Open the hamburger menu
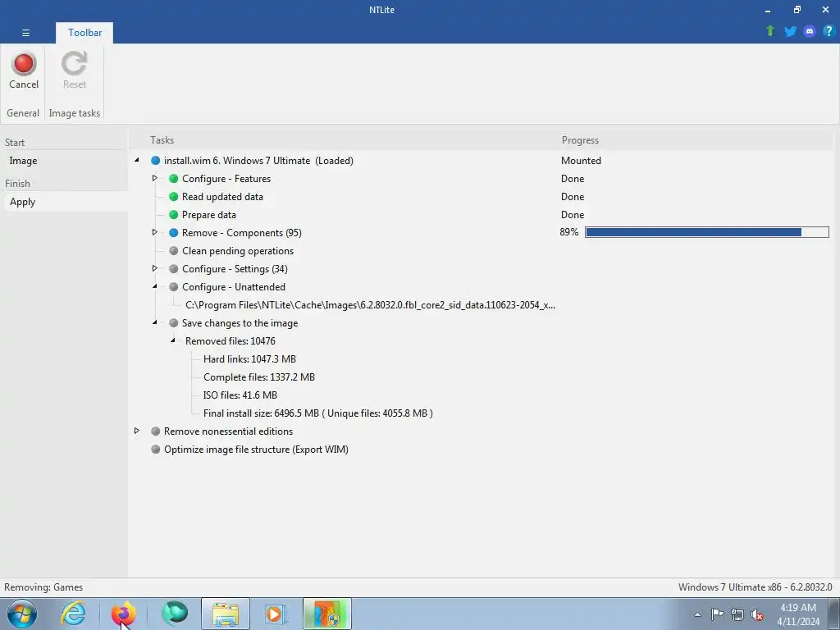Image resolution: width=840 pixels, height=630 pixels. pos(25,33)
